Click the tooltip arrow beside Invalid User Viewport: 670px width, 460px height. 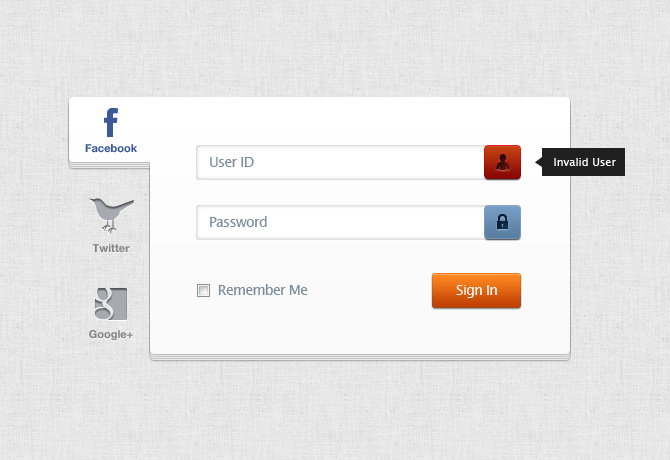point(539,162)
